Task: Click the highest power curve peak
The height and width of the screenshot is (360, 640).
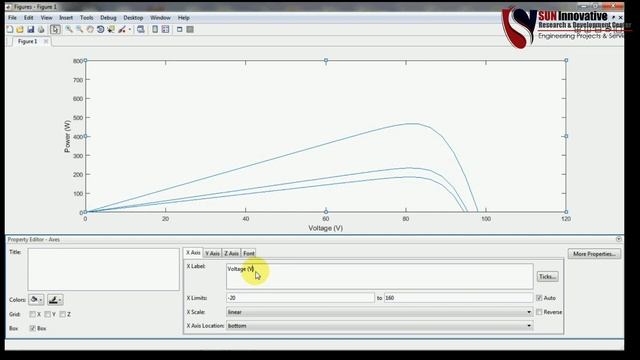Action: coord(413,123)
